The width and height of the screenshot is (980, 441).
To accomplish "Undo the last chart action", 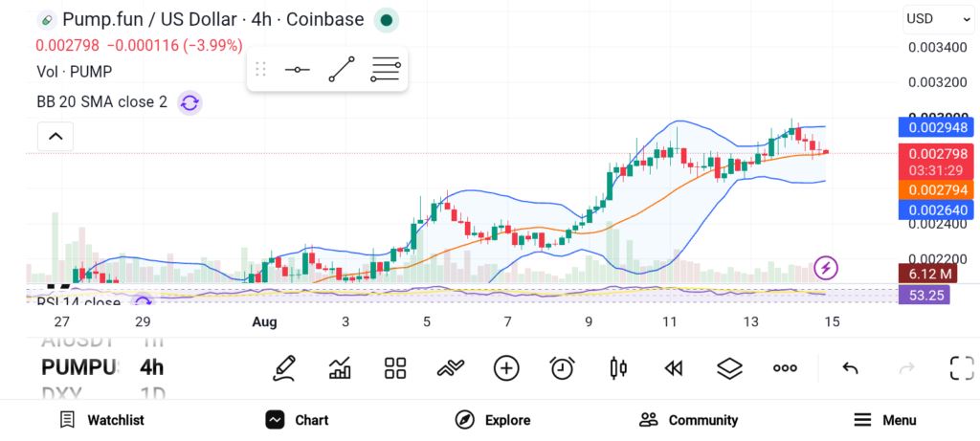I will click(850, 368).
